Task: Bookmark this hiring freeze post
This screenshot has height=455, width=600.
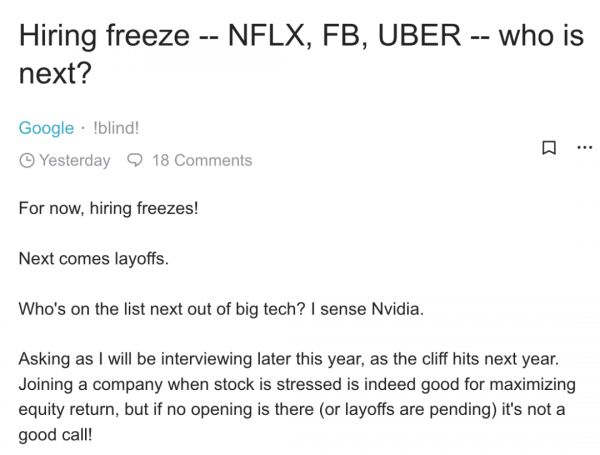Action: point(548,147)
